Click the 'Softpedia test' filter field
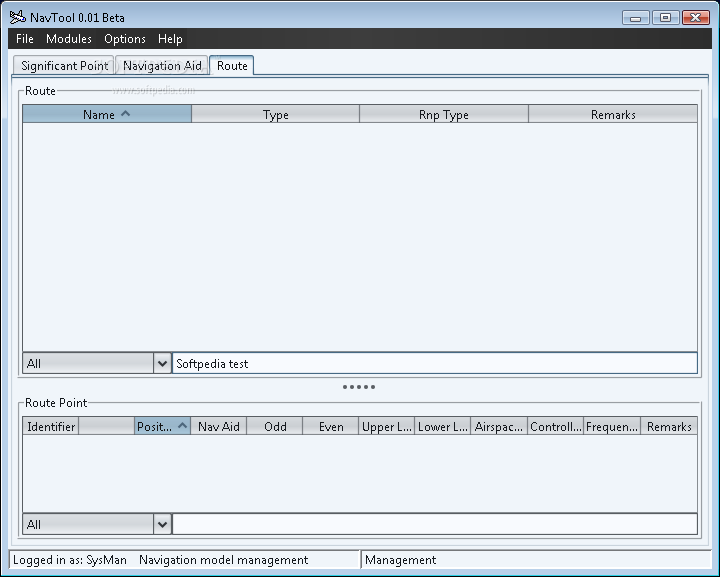 [434, 364]
